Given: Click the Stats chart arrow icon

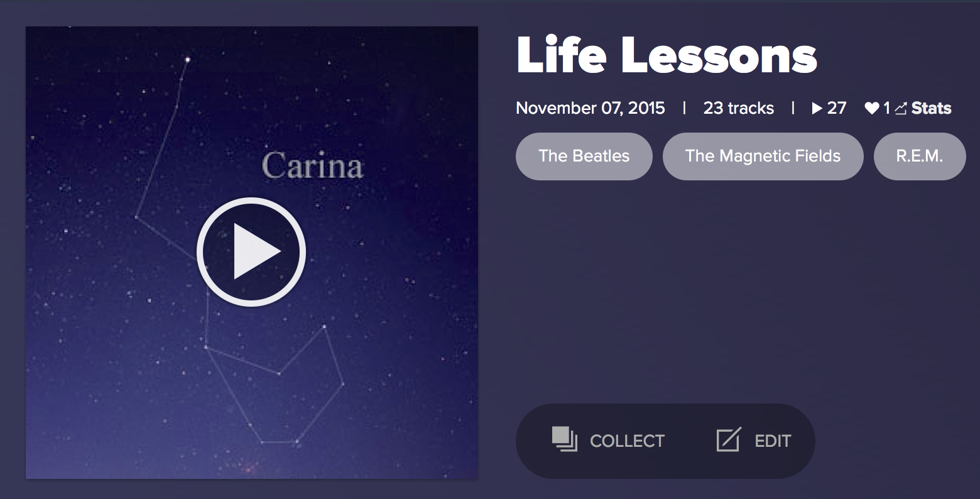Looking at the screenshot, I should 901,109.
